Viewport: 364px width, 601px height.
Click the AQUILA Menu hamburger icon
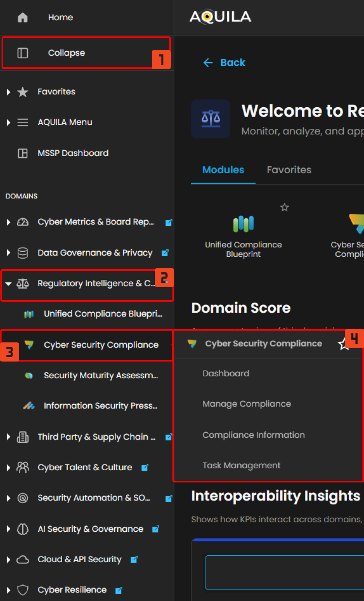tap(23, 122)
